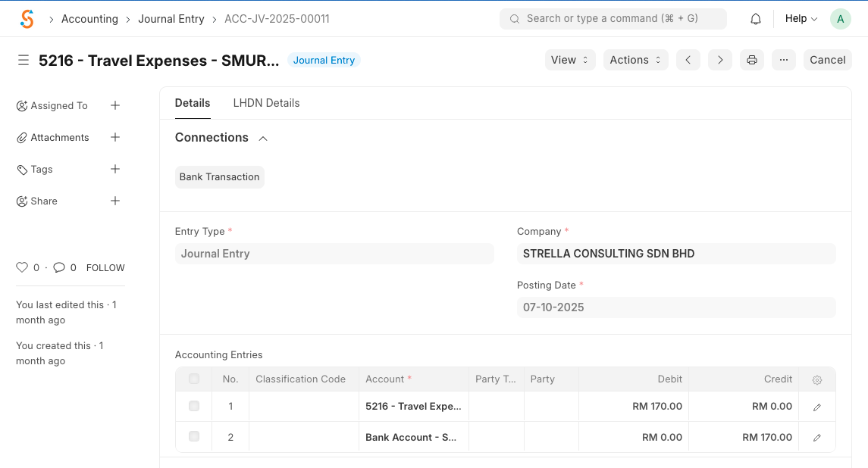
Task: Toggle select-all checkbox in table header
Action: (194, 379)
